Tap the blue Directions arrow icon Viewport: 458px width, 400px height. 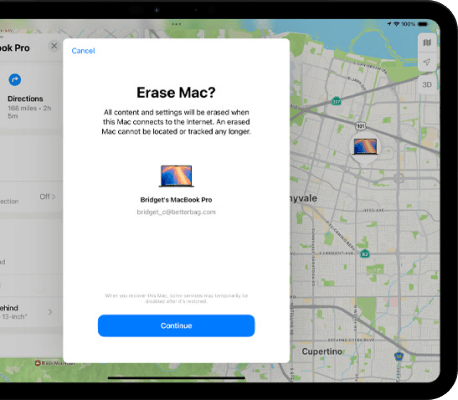15,80
